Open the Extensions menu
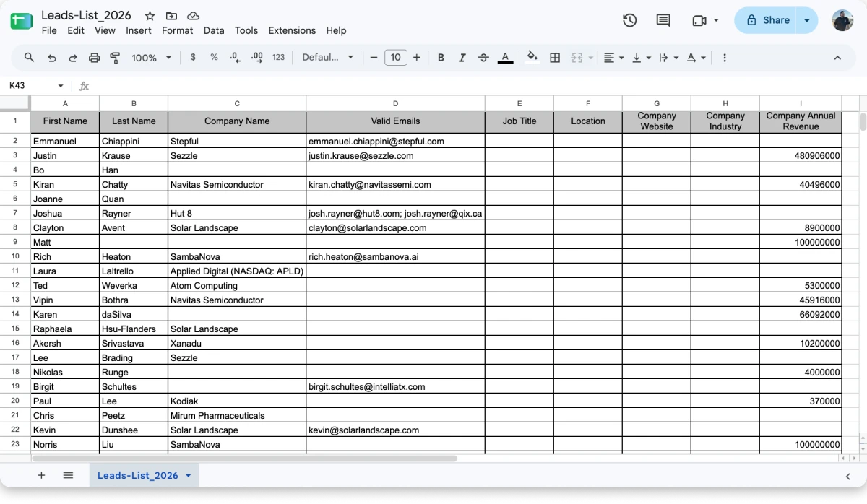The width and height of the screenshot is (867, 504). (292, 30)
